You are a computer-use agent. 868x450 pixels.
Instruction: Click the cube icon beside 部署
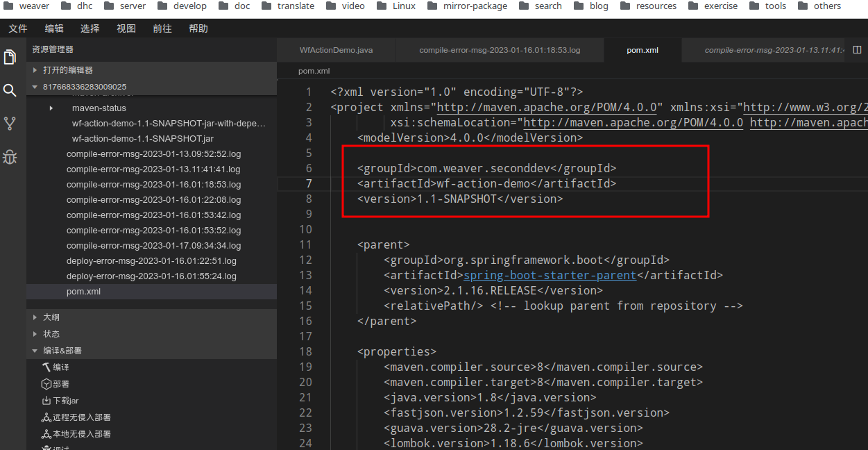[x=46, y=384]
